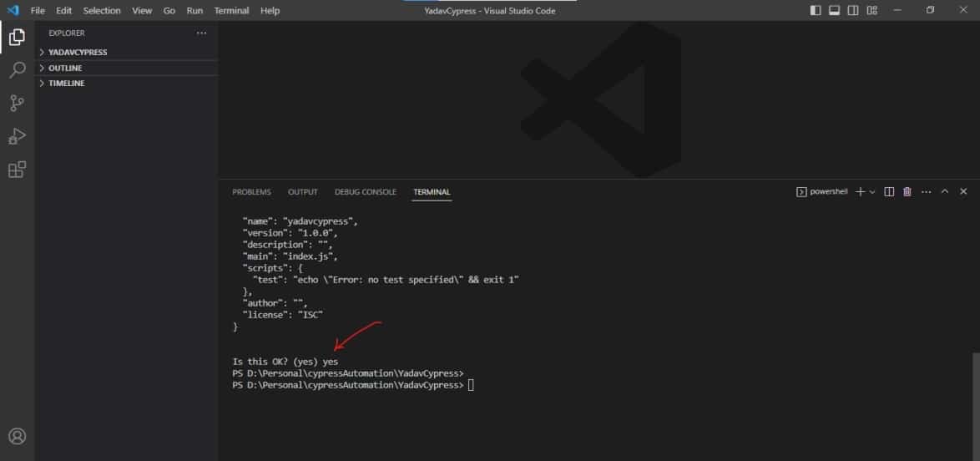Viewport: 980px width, 461px height.
Task: Open the View menu
Action: click(142, 11)
